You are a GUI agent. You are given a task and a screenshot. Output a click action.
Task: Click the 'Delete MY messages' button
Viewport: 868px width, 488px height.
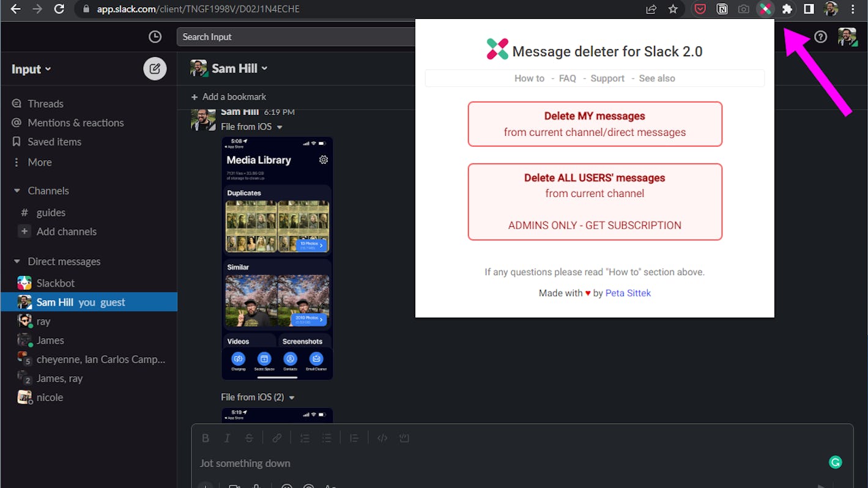(x=595, y=124)
